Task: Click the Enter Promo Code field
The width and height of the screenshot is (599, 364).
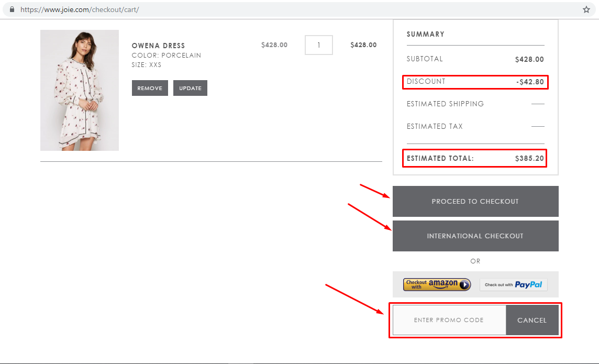Action: click(x=449, y=320)
